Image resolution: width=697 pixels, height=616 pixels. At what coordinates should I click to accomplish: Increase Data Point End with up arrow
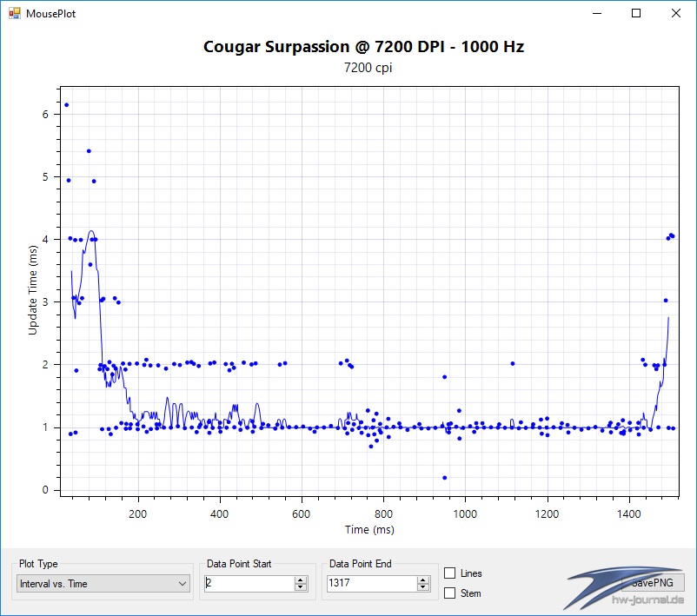tap(423, 580)
